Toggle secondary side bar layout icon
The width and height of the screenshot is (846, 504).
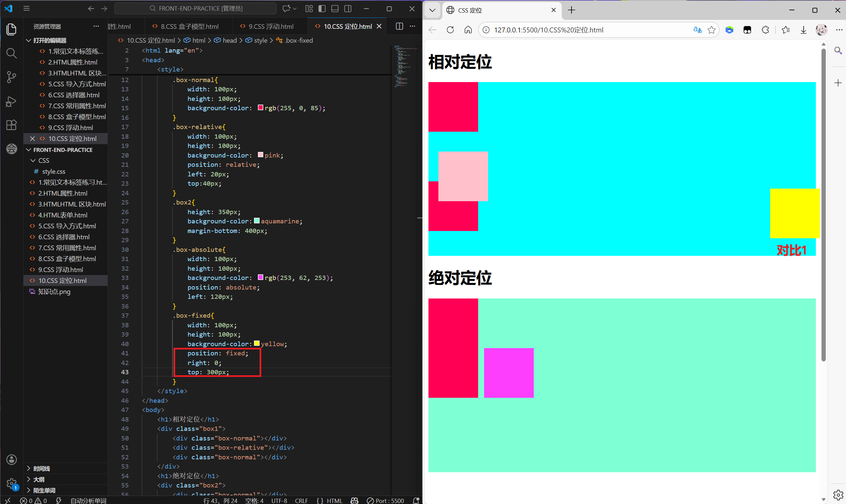(348, 9)
